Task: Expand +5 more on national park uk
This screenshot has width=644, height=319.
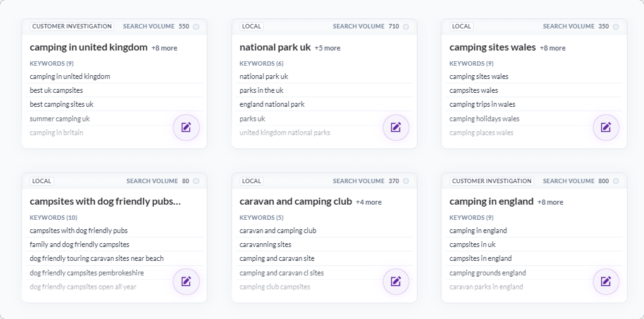Action: tap(327, 48)
